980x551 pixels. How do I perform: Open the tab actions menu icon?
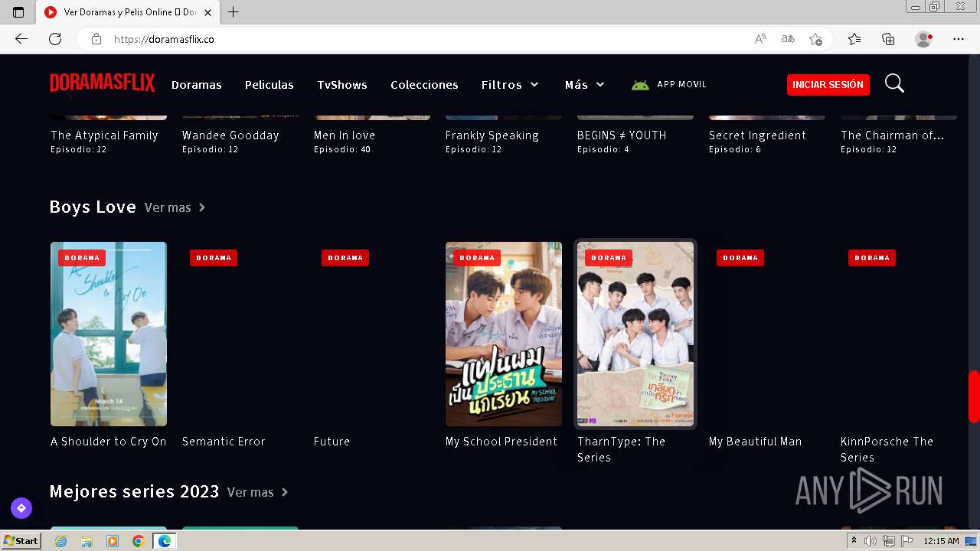click(x=18, y=12)
